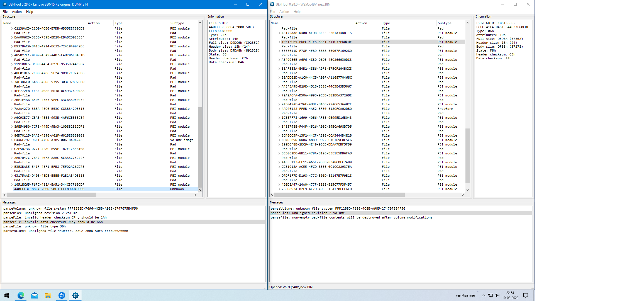Show hidden tray icons chevron
Image resolution: width=644 pixels, height=301 pixels.
click(x=484, y=295)
